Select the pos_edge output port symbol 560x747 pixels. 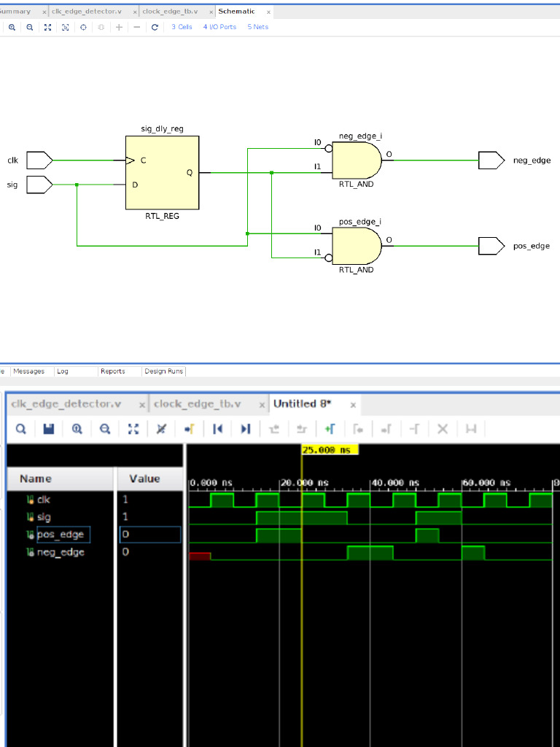click(491, 246)
